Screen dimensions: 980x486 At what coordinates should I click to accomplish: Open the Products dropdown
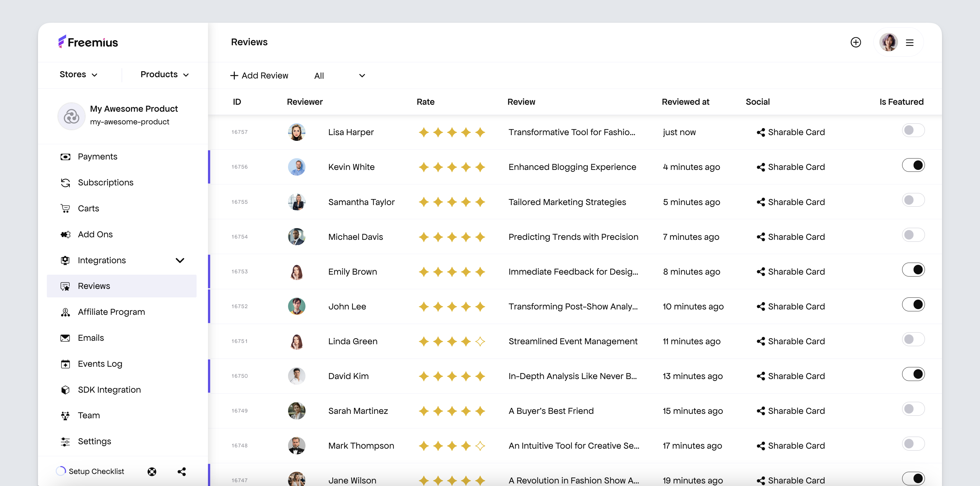[164, 75]
